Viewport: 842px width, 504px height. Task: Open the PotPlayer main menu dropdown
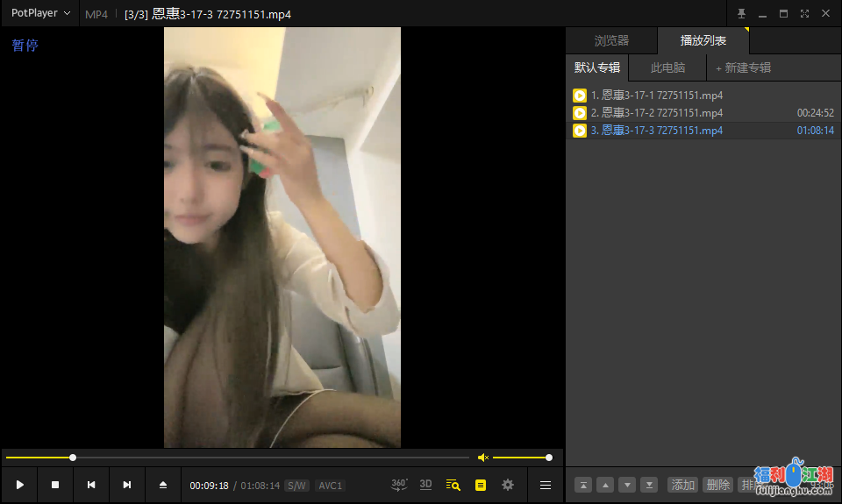pos(40,14)
